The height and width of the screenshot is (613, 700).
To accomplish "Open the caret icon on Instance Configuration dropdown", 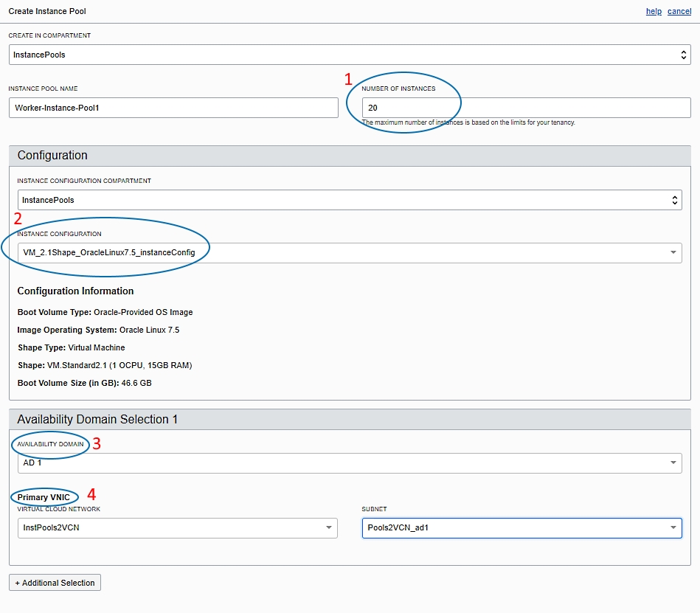I will [673, 252].
